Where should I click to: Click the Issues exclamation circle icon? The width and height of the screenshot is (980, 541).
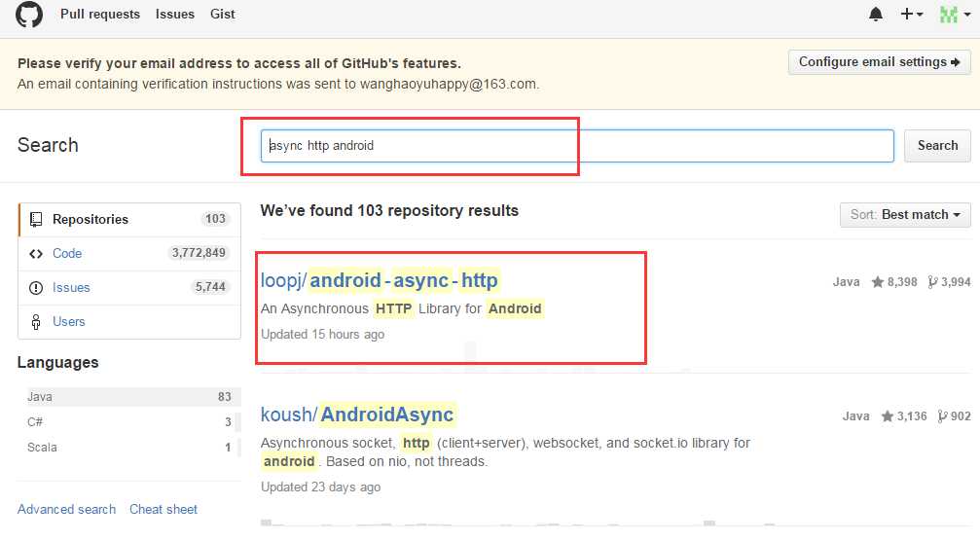pos(36,287)
